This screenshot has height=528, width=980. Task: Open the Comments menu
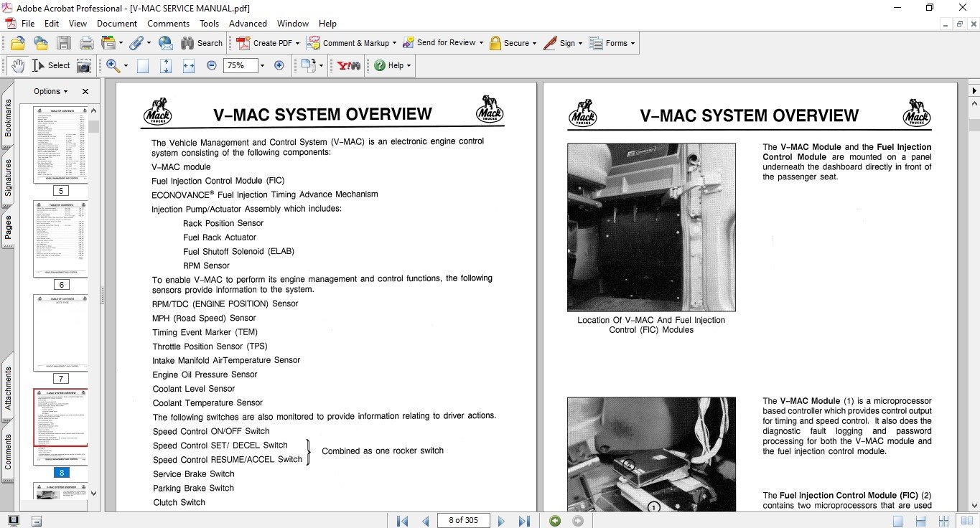[x=168, y=24]
